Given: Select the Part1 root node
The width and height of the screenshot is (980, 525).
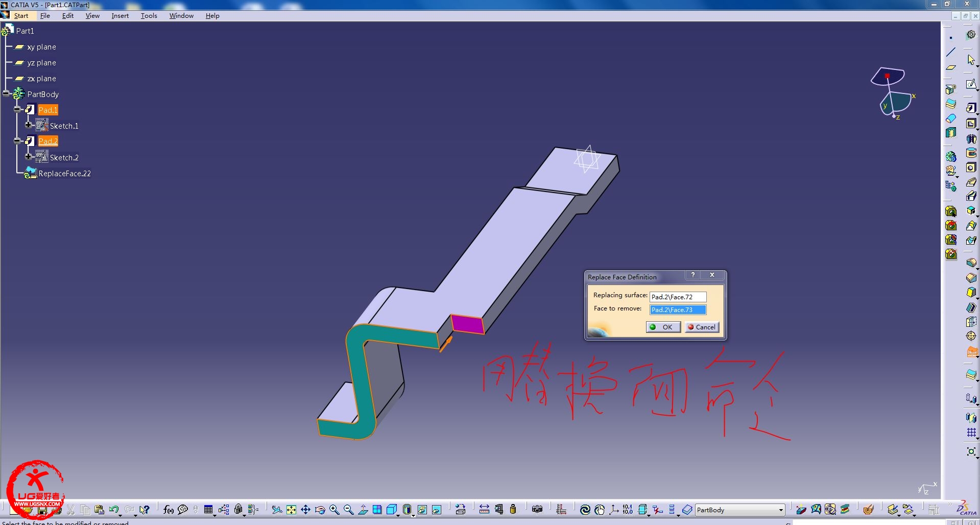Looking at the screenshot, I should [25, 31].
